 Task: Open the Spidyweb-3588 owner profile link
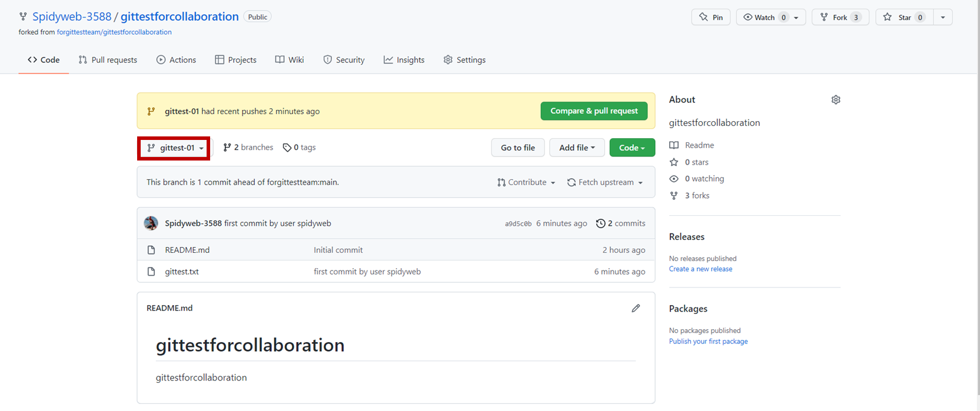tap(72, 16)
